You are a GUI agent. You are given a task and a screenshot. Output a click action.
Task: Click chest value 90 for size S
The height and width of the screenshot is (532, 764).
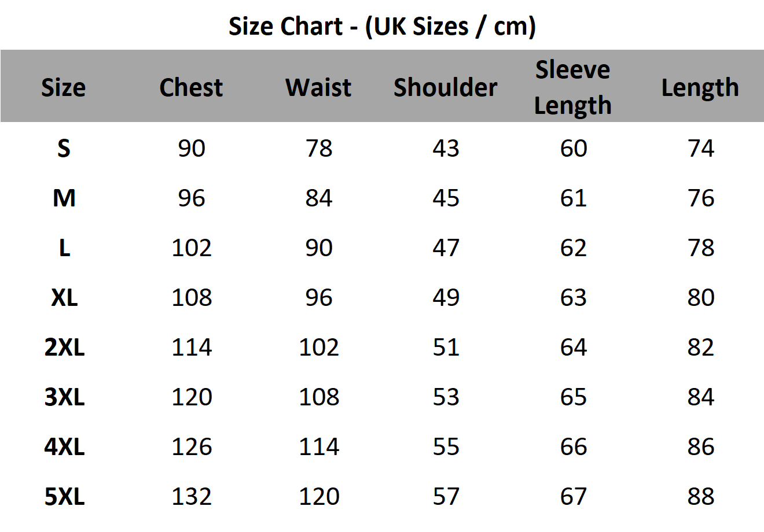pos(192,149)
